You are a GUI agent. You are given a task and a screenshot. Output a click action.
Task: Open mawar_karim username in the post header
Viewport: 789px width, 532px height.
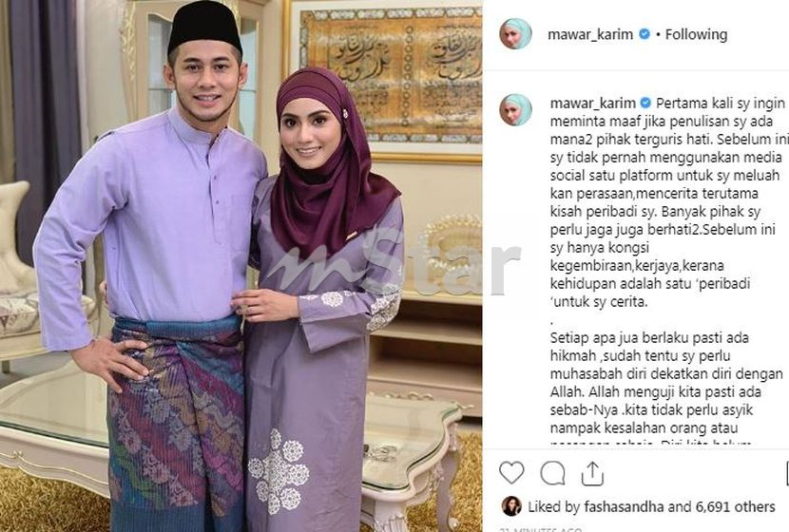point(590,35)
